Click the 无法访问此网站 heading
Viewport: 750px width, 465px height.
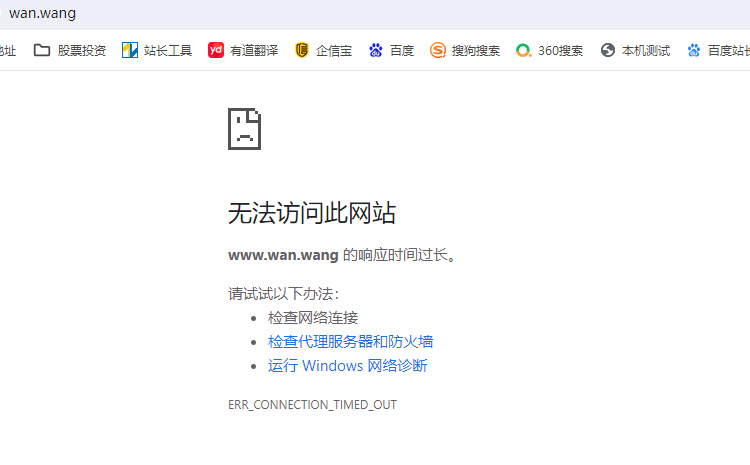coord(312,213)
